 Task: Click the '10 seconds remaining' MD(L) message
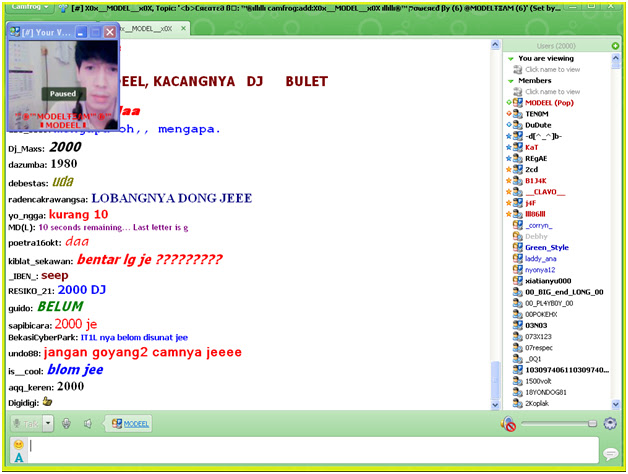click(113, 228)
